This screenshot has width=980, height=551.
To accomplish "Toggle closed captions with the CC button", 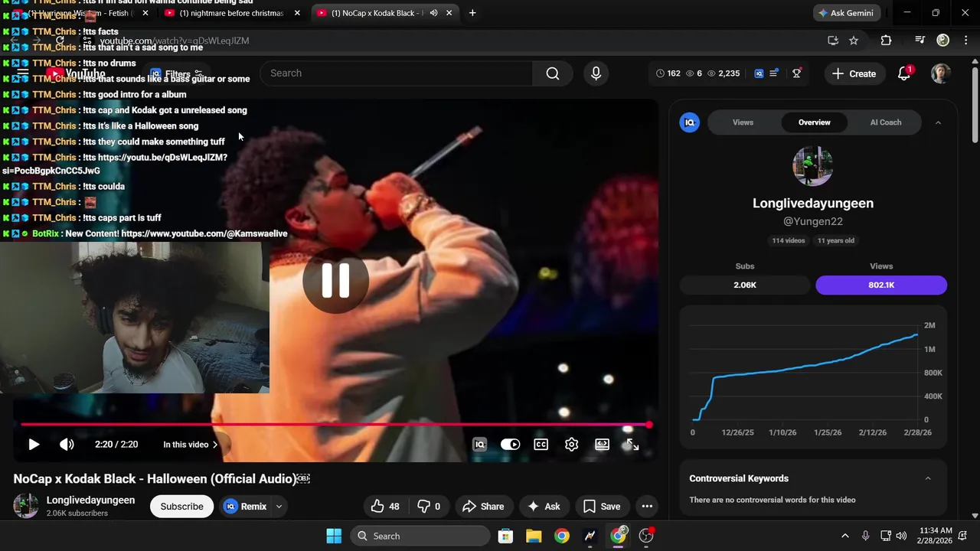I will pos(541,445).
